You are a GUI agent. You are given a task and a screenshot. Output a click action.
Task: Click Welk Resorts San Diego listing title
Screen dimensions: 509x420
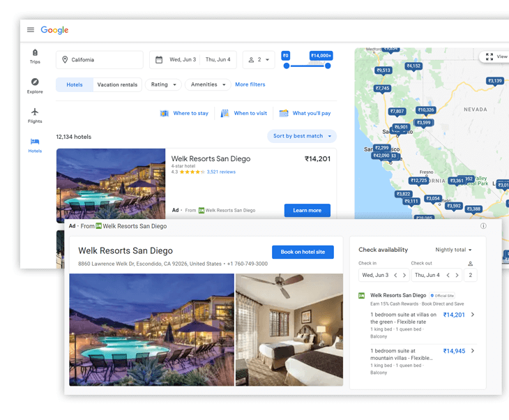211,159
